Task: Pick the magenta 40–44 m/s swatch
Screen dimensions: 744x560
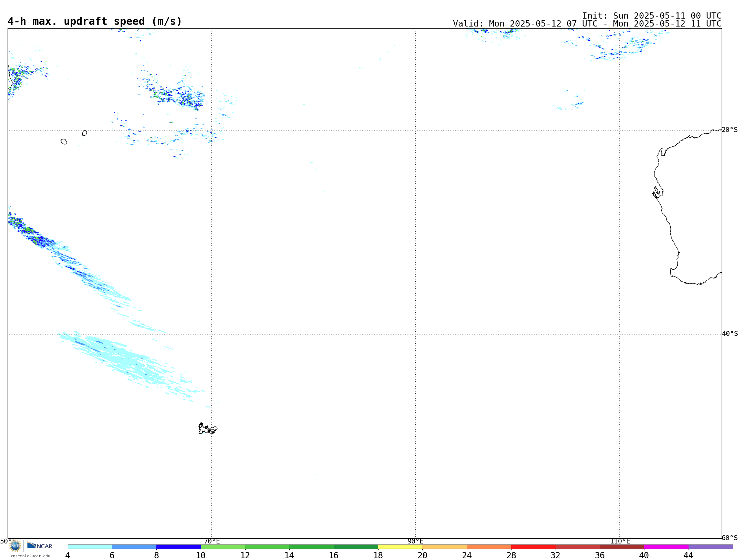Action: 666,547
